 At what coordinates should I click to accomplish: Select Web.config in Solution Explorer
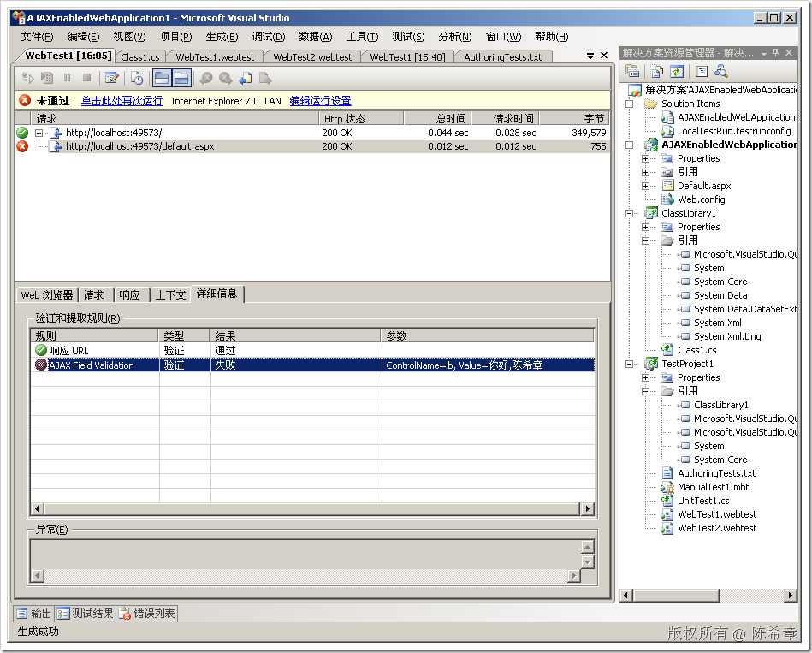(x=701, y=199)
